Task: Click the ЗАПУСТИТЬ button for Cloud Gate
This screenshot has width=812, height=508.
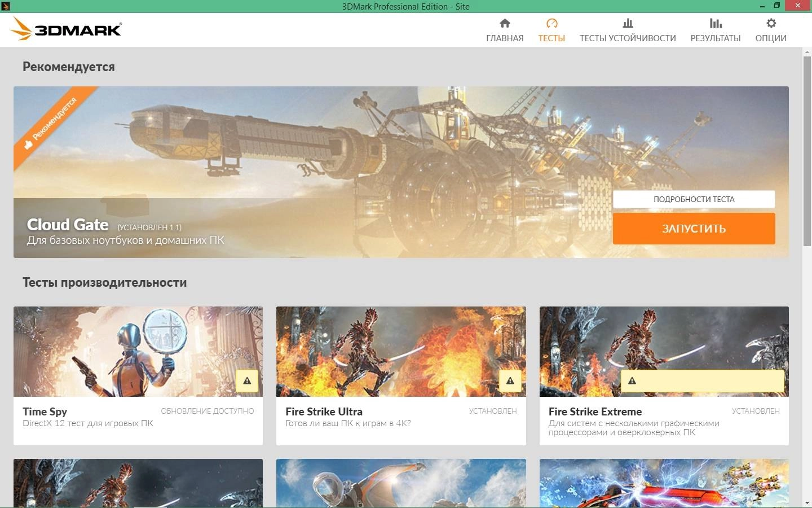Action: pyautogui.click(x=694, y=229)
